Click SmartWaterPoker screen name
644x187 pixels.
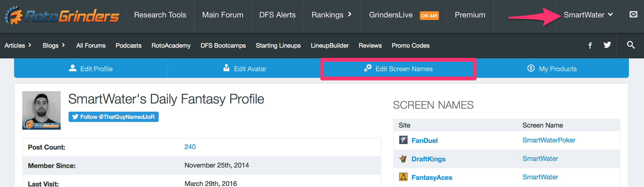[549, 140]
